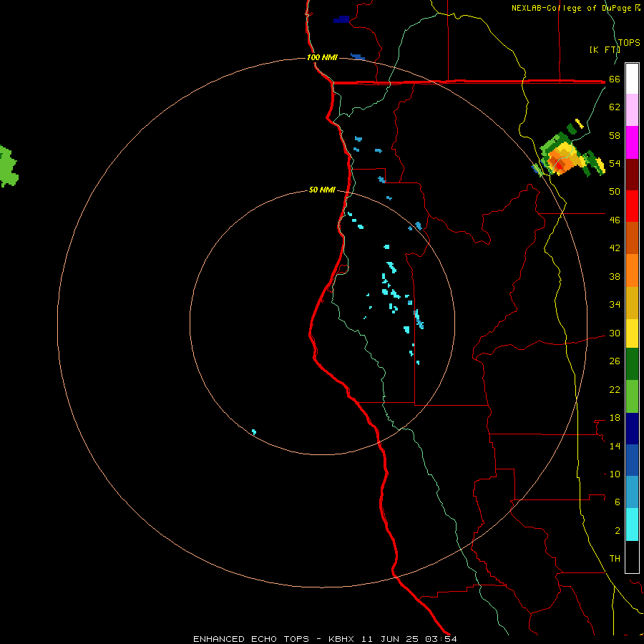Select the navy blue legend swatch

point(632,429)
